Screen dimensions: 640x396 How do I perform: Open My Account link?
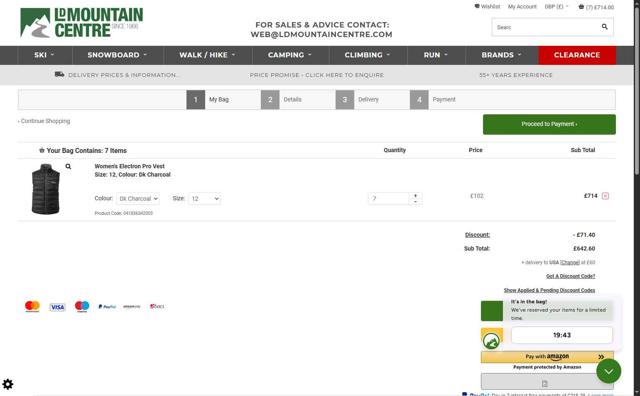[x=522, y=7]
